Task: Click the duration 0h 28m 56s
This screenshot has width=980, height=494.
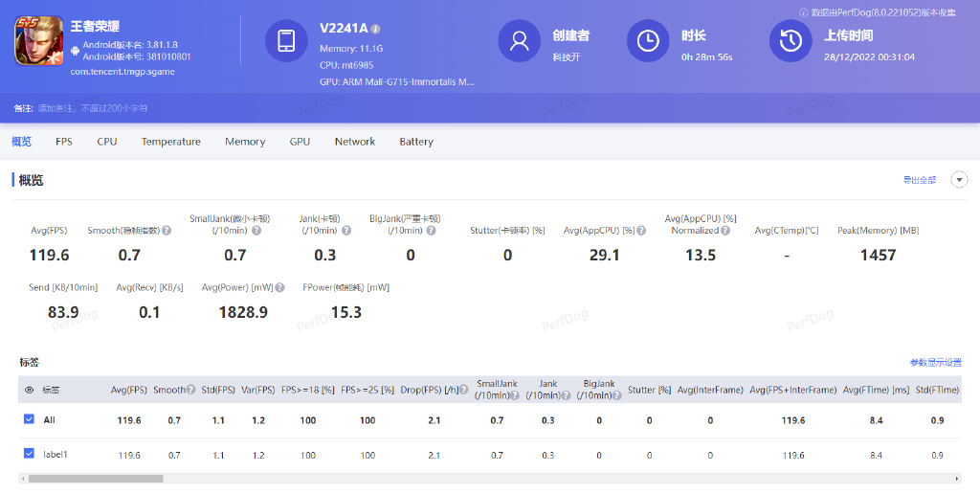Action: pyautogui.click(x=707, y=56)
